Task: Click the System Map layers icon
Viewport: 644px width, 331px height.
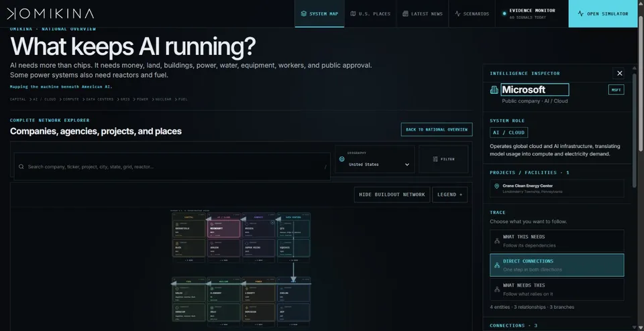Action: click(303, 13)
